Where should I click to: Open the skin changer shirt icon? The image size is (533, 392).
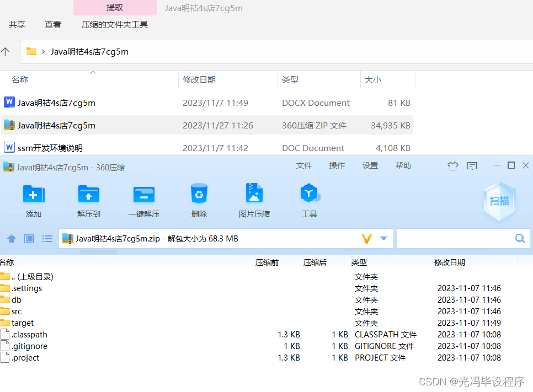click(452, 165)
